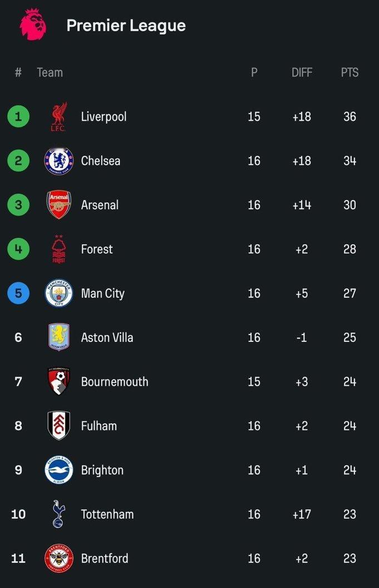
Task: Select the Brighton crest
Action: tap(59, 470)
